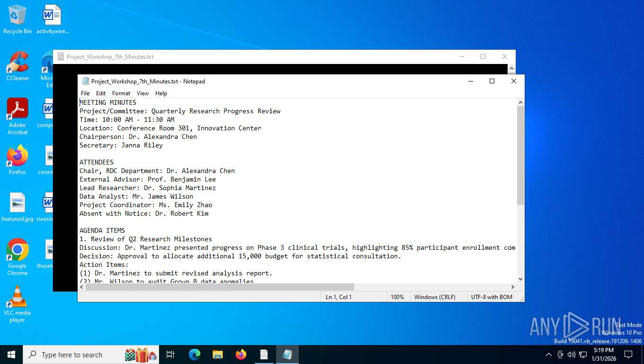Click the horizontal scrollbar right arrow in Notepad
Viewport: 644px width, 364px height.
[512, 287]
